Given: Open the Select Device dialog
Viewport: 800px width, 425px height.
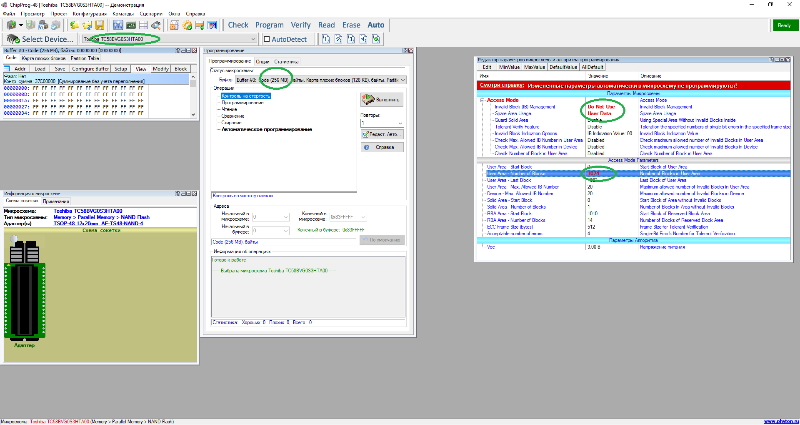Looking at the screenshot, I should pyautogui.click(x=41, y=39).
